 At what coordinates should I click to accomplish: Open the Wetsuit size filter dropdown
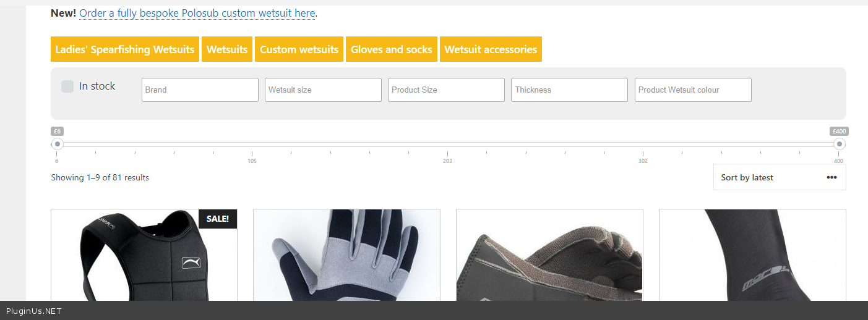[323, 90]
